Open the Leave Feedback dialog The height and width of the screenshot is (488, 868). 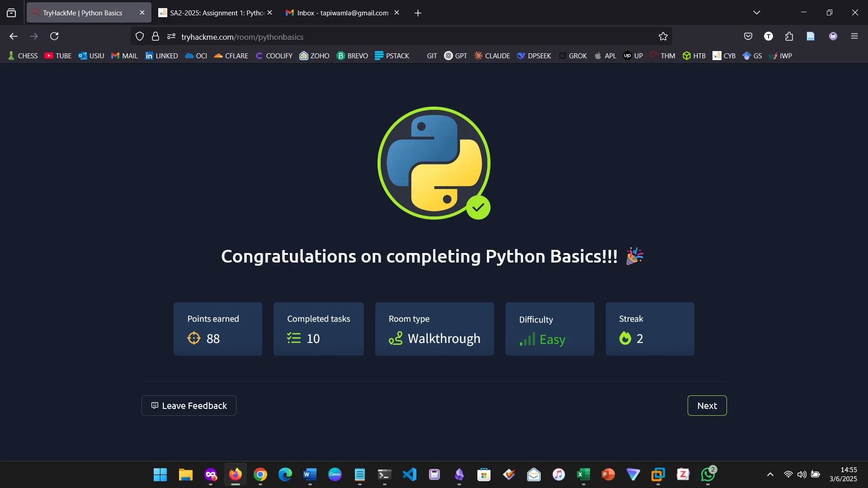point(189,405)
